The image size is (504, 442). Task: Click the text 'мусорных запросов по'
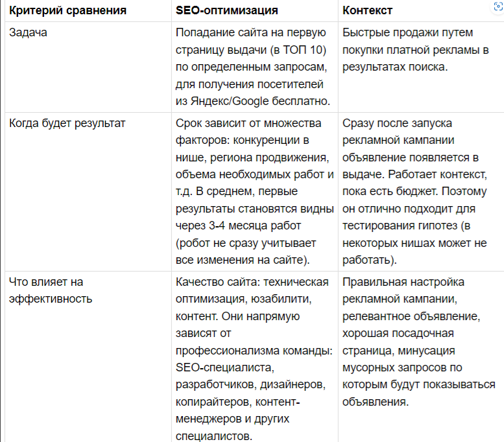402,368
